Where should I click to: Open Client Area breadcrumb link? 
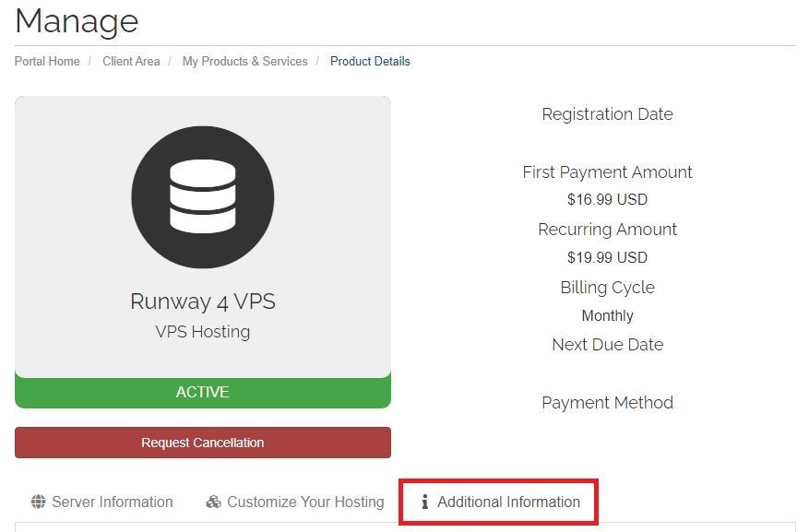coord(131,62)
